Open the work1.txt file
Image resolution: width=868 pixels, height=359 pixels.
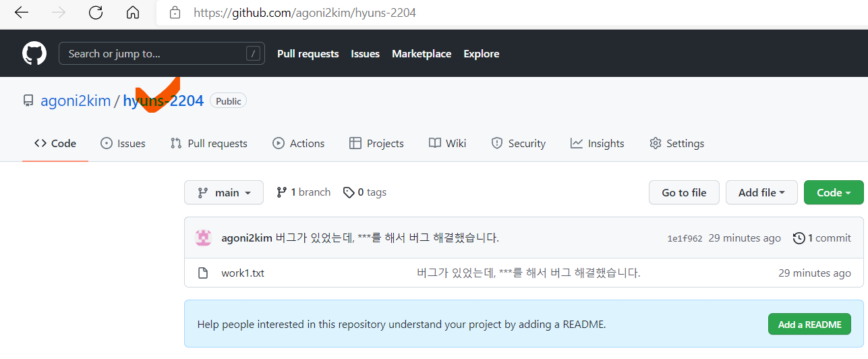tap(243, 273)
